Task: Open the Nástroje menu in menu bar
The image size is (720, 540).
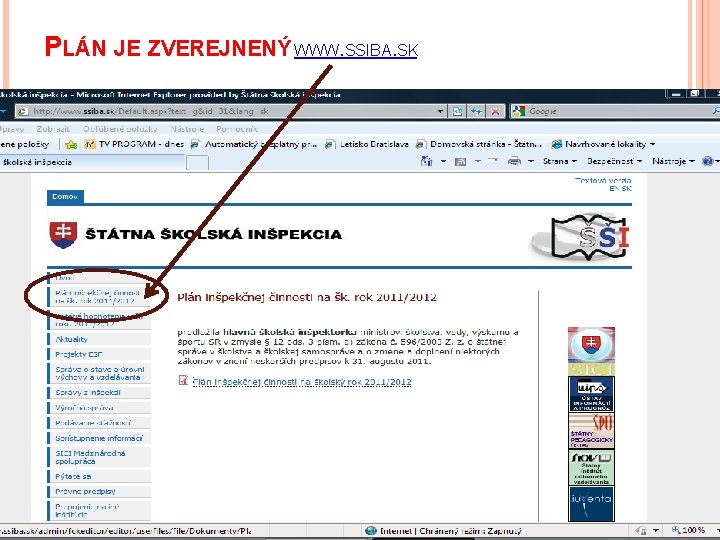Action: point(187,129)
